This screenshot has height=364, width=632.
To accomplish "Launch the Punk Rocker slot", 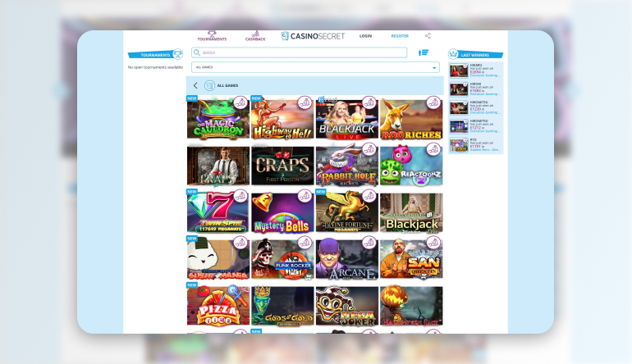I will point(282,259).
